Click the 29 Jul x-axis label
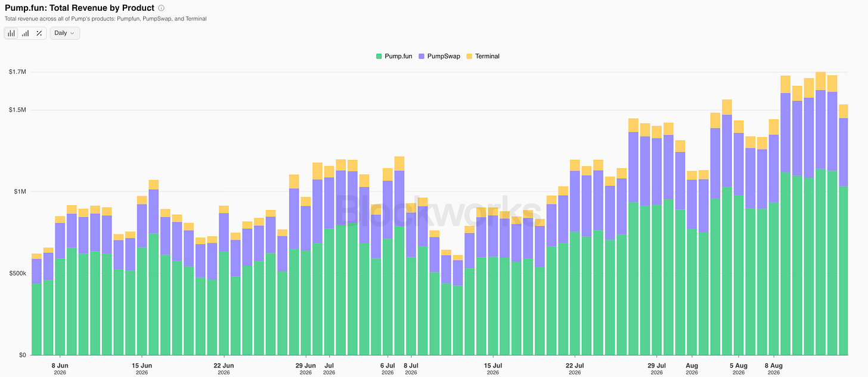 (x=656, y=369)
